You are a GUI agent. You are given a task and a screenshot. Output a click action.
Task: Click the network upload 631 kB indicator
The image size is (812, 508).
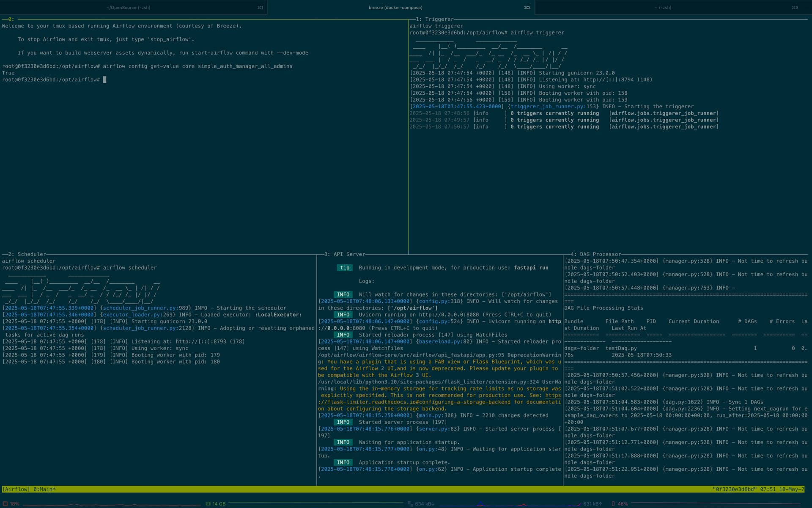pos(592,504)
